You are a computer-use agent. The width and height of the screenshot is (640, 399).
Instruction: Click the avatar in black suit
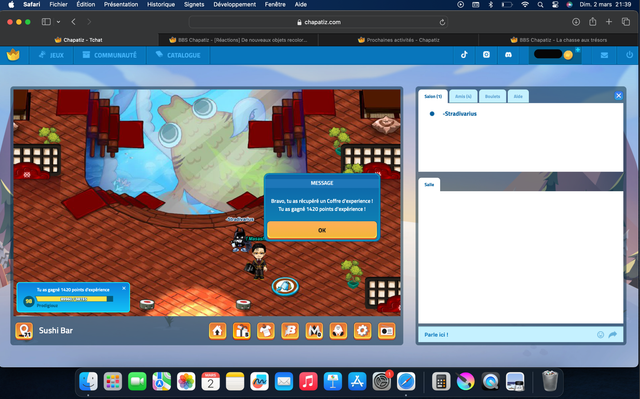coord(258,261)
